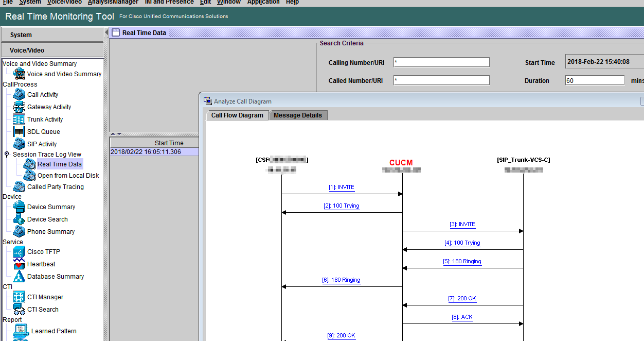The image size is (644, 341).
Task: Click the Phone Summary icon
Action: (19, 232)
